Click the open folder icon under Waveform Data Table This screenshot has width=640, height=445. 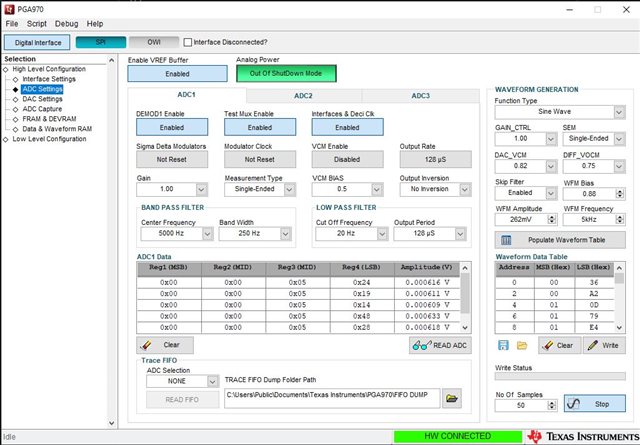click(x=522, y=345)
